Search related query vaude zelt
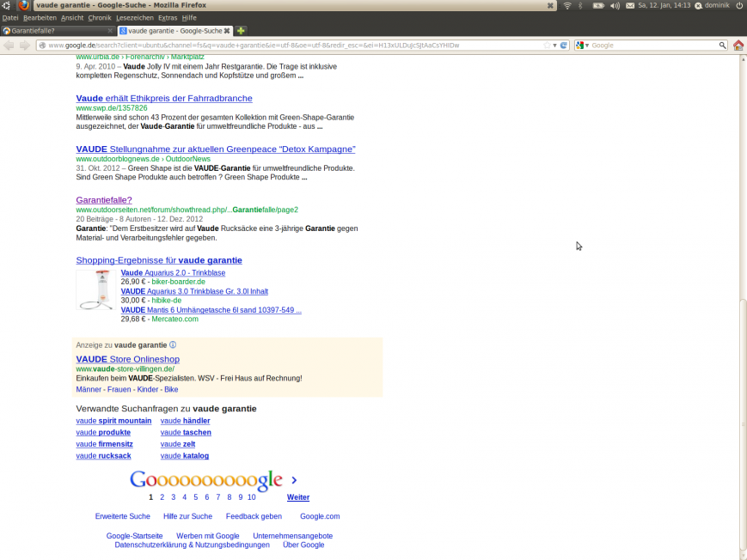 178,444
